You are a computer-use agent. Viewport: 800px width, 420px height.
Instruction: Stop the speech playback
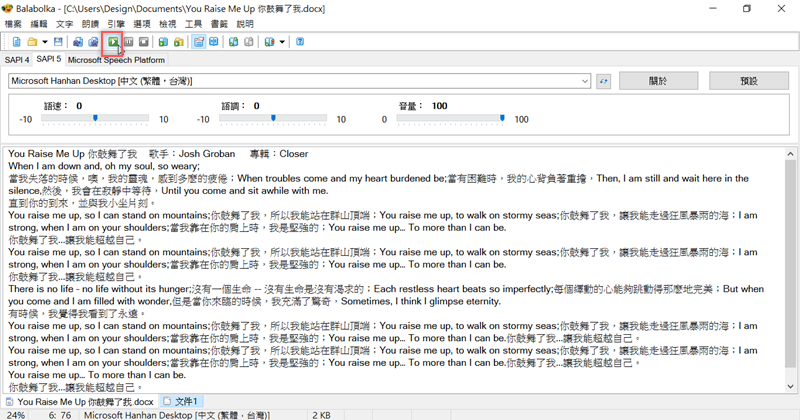pyautogui.click(x=144, y=42)
